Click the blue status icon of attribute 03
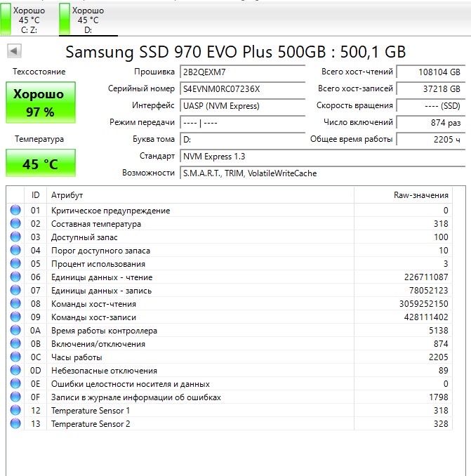Image resolution: width=471 pixels, height=476 pixels. tap(15, 237)
